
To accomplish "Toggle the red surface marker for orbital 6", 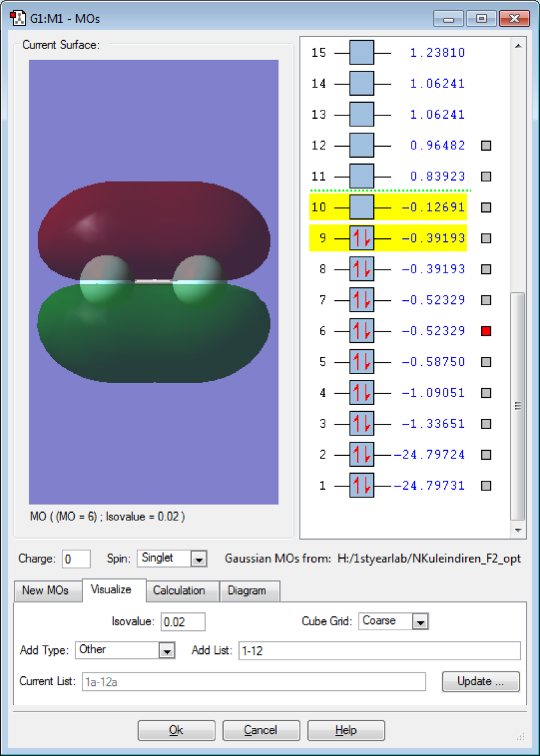I will (486, 331).
